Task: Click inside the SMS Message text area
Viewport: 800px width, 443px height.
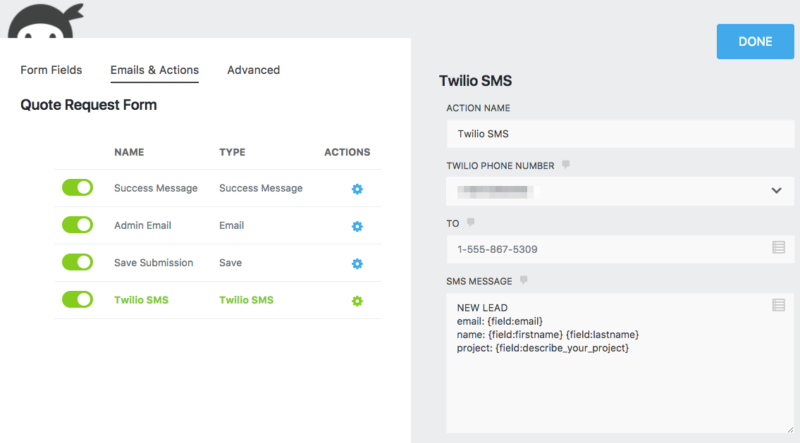Action: point(610,380)
